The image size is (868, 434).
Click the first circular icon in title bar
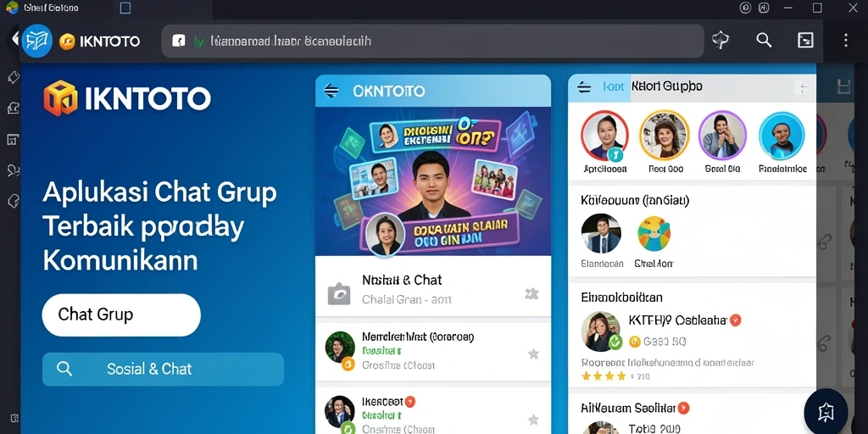[x=745, y=8]
